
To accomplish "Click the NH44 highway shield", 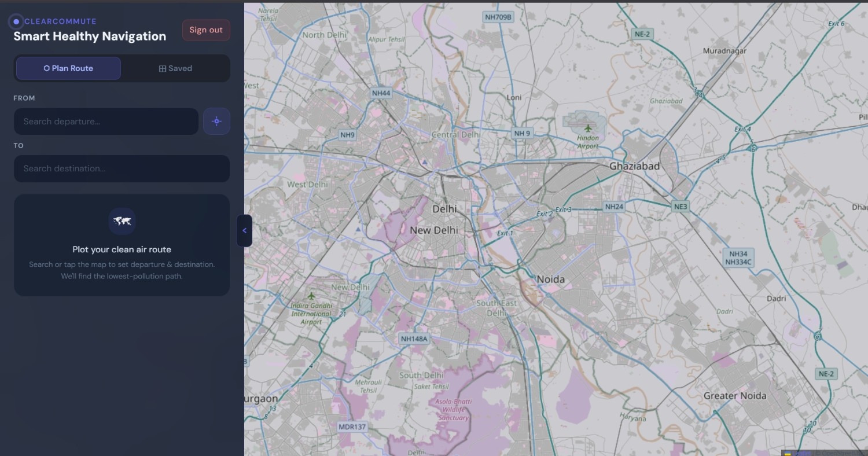I will click(x=381, y=93).
